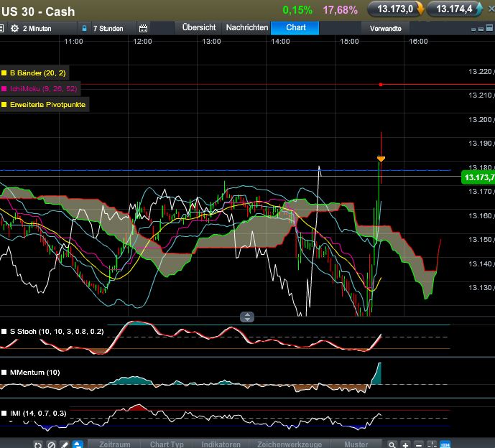Click the pencil draw icon at bottom

click(x=64, y=444)
